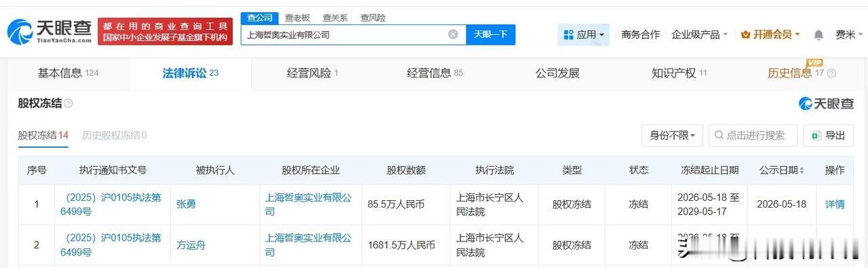
Task: Open the 历史信息 VIP tab
Action: [801, 73]
